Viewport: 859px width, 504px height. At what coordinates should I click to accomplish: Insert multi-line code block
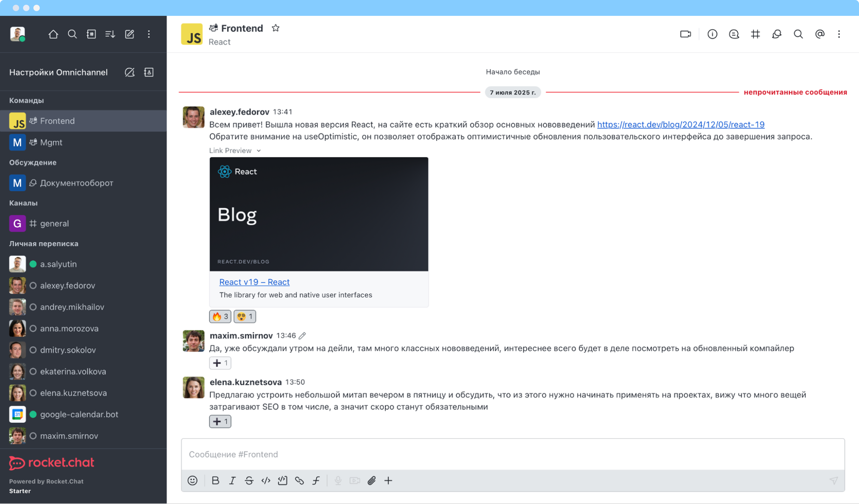[x=283, y=480]
